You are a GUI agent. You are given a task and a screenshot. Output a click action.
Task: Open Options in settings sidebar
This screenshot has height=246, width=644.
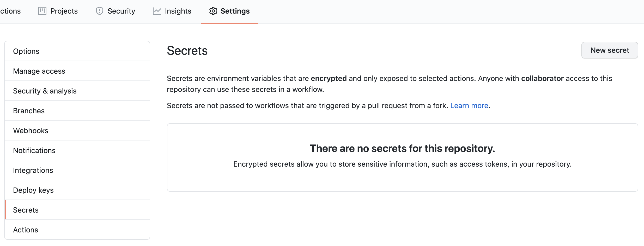[26, 51]
